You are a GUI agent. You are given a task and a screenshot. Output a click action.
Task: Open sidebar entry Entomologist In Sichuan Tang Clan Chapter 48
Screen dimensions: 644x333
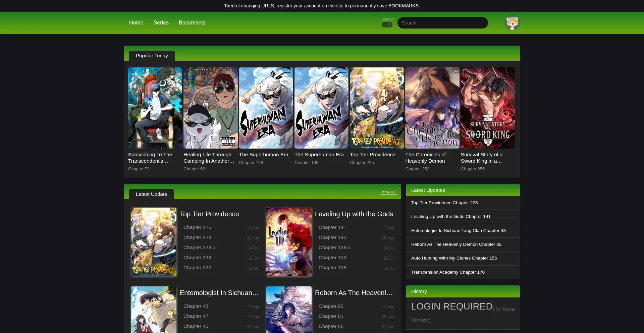459,231
